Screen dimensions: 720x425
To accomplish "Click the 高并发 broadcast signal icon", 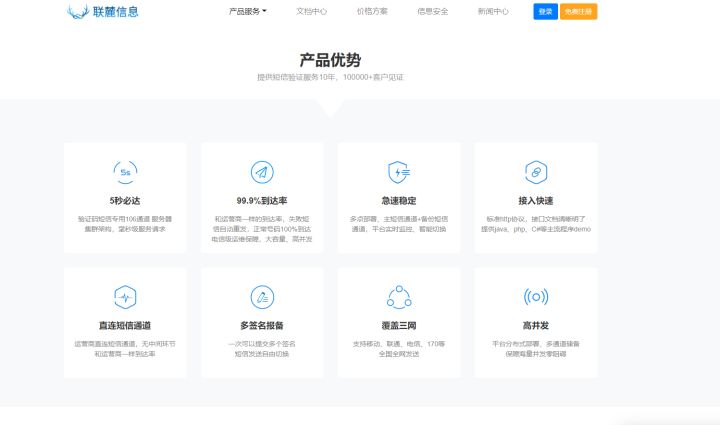I will coord(536,297).
